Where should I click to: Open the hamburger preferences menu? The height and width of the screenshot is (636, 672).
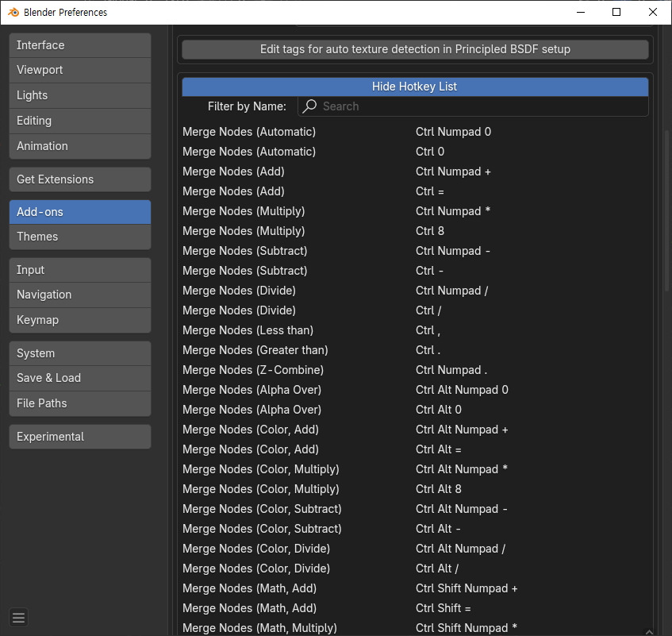coord(18,618)
